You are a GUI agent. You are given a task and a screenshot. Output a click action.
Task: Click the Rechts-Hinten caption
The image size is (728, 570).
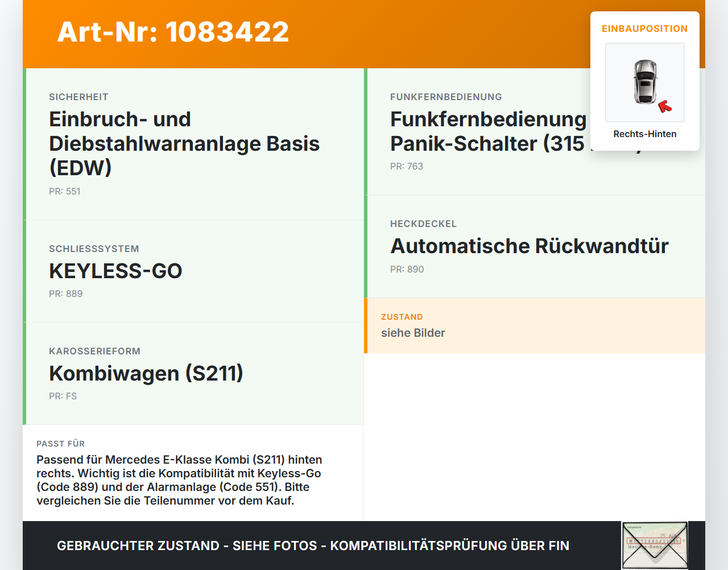pos(645,134)
